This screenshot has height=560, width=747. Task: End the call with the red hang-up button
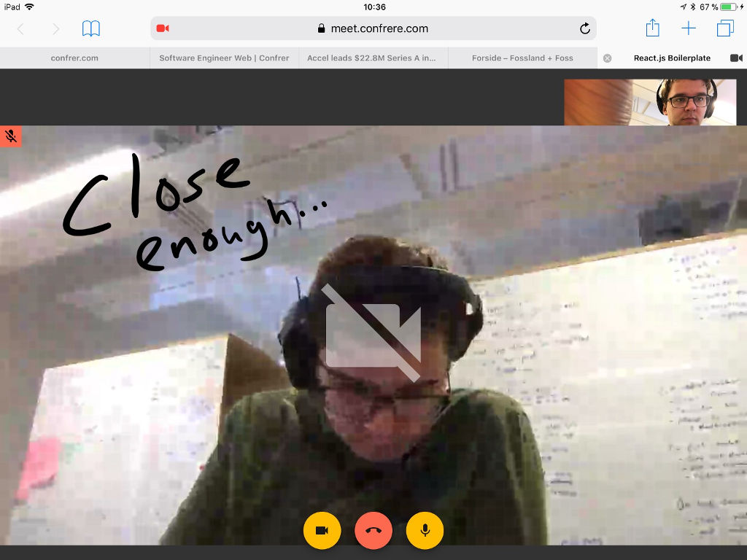click(x=373, y=531)
